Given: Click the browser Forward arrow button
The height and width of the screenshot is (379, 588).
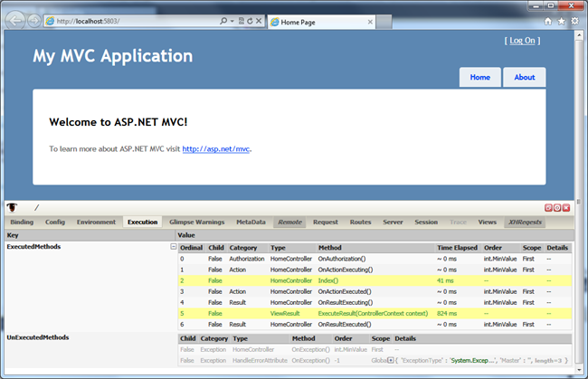Looking at the screenshot, I should click(33, 20).
